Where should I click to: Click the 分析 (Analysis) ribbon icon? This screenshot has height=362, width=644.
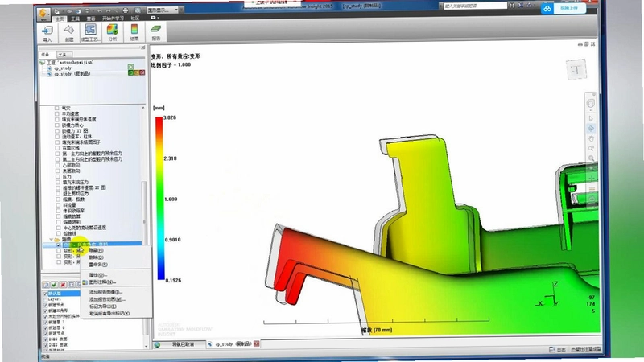coord(112,32)
